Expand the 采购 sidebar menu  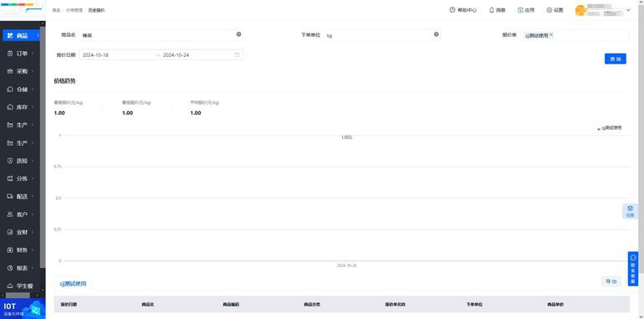tap(20, 71)
